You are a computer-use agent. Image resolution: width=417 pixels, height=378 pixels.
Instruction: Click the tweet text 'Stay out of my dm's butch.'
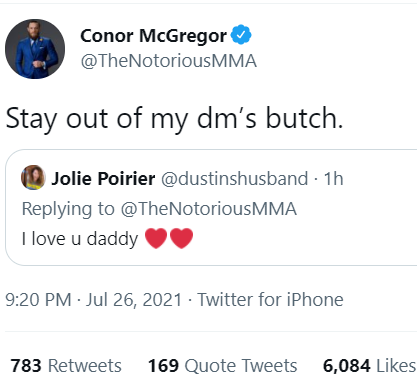tap(174, 118)
